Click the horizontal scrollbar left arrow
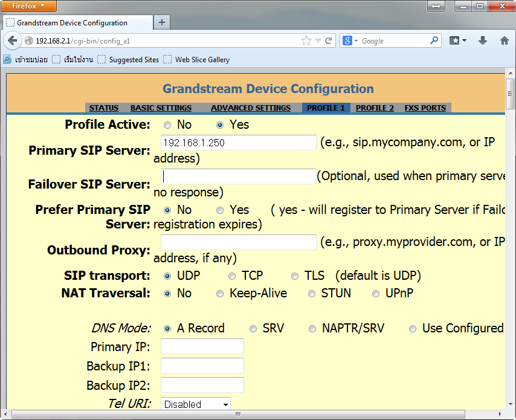Viewport: 516px width, 420px height. coord(6,414)
